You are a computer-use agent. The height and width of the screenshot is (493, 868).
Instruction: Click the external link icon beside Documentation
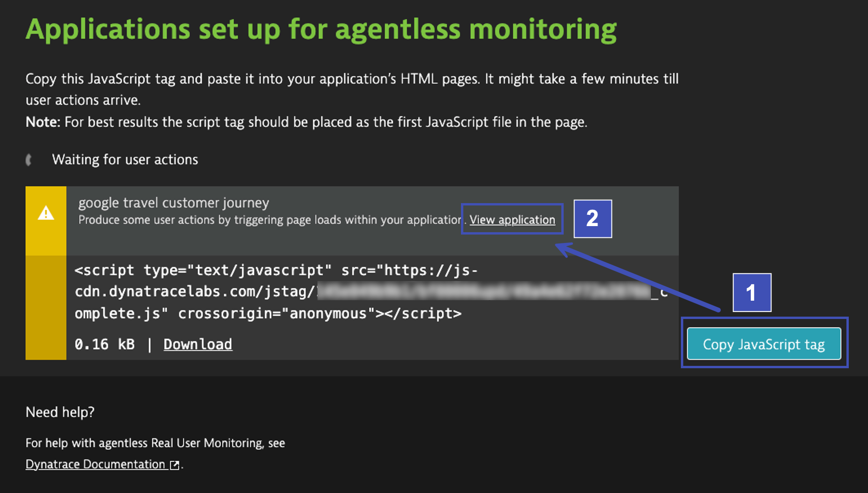pos(174,464)
